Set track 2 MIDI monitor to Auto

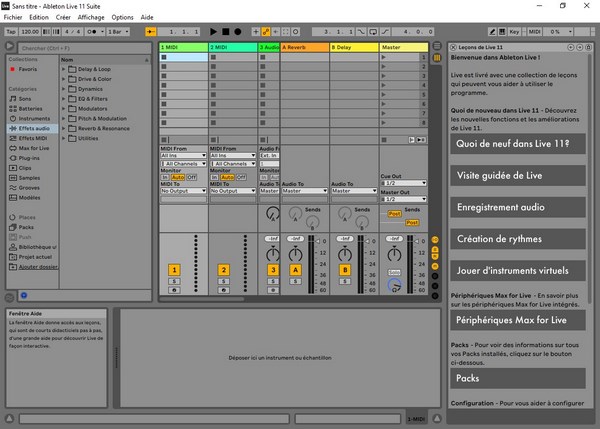[x=227, y=177]
